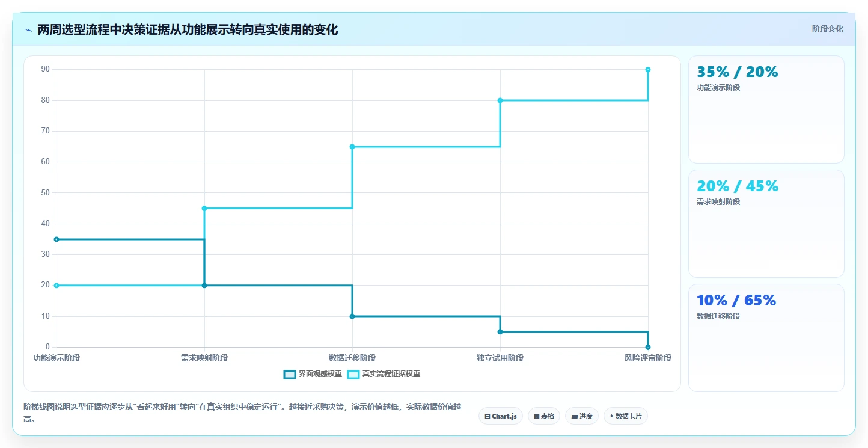This screenshot has width=868, height=448.
Task: Click the 真实流程证据权重 point at 独立试用阶段 (80)
Action: coord(500,100)
